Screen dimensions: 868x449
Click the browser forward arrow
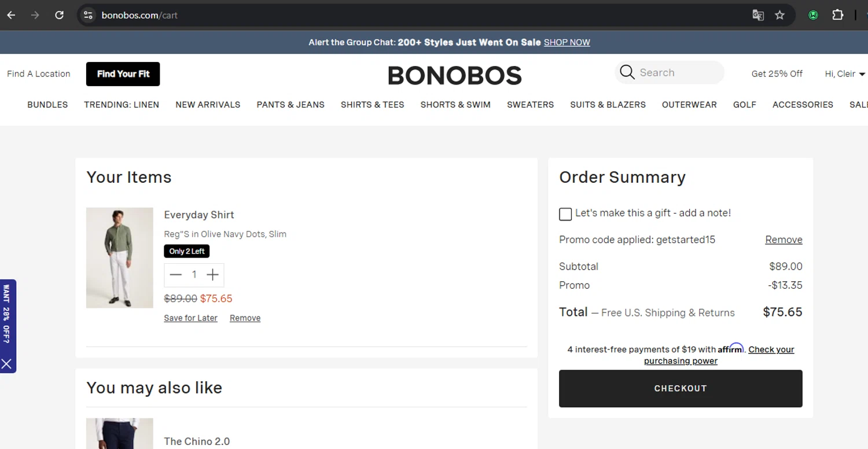point(35,15)
